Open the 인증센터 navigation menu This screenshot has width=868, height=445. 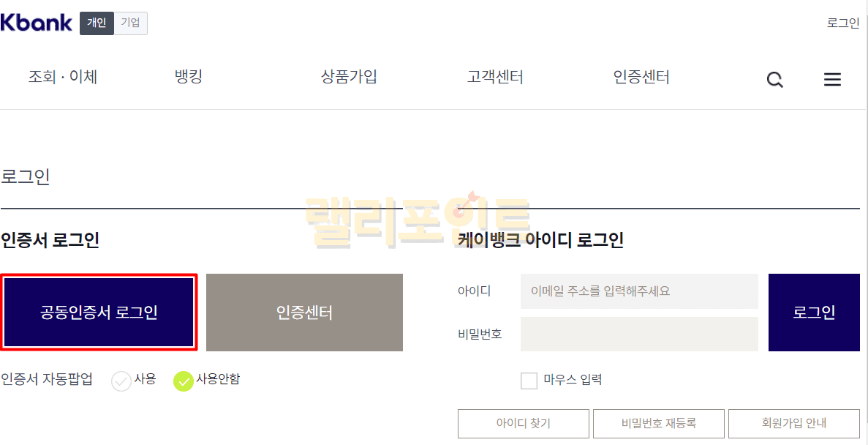click(x=641, y=77)
